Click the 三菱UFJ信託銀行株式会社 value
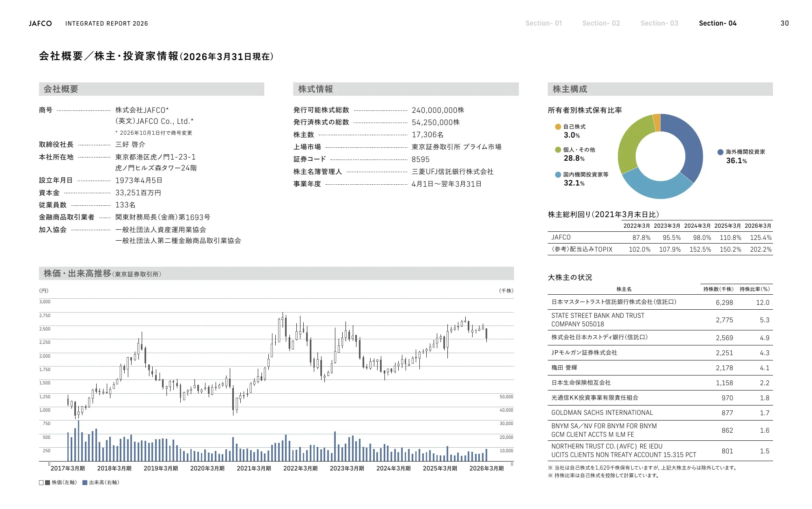The height and width of the screenshot is (509, 812). [x=452, y=172]
